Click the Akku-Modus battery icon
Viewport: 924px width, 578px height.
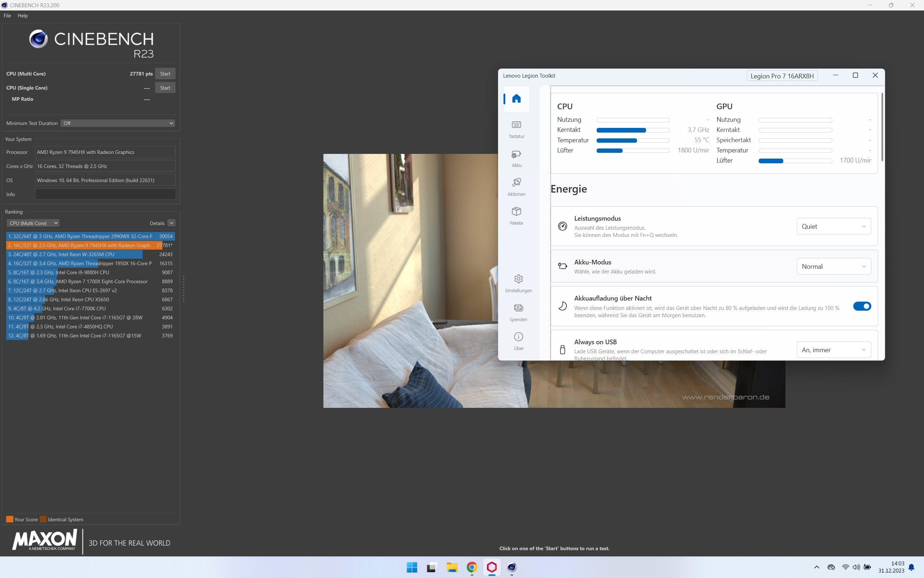coord(562,266)
